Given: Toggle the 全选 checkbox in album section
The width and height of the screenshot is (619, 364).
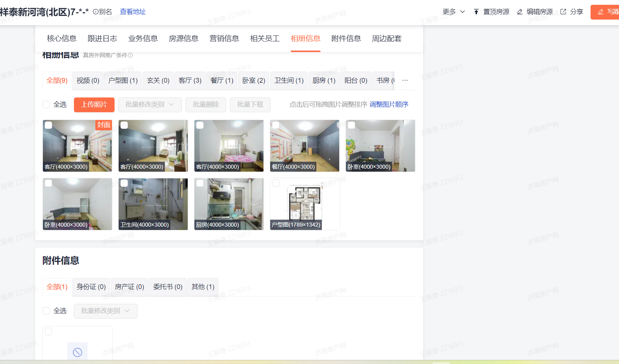Looking at the screenshot, I should coord(46,104).
